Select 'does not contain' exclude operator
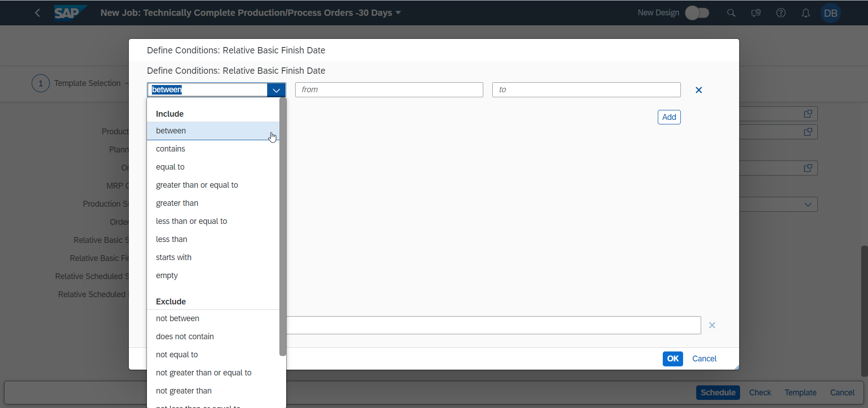Image resolution: width=868 pixels, height=408 pixels. pos(213,337)
